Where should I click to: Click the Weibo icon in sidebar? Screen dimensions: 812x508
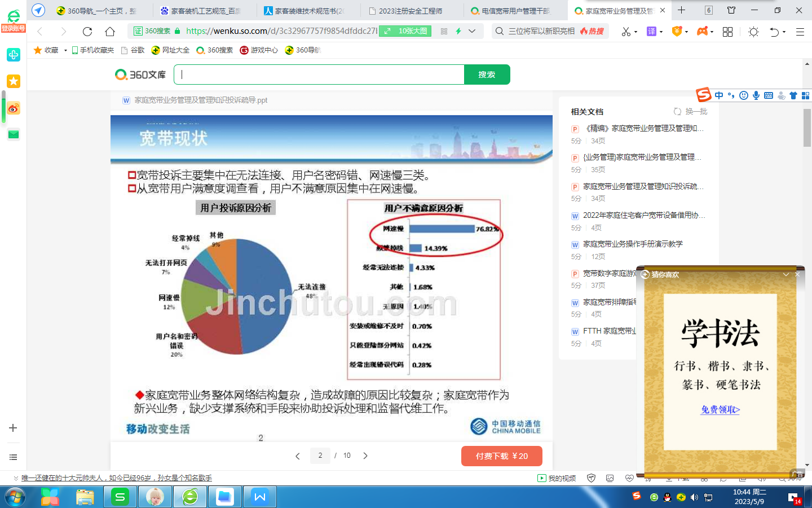tap(14, 108)
